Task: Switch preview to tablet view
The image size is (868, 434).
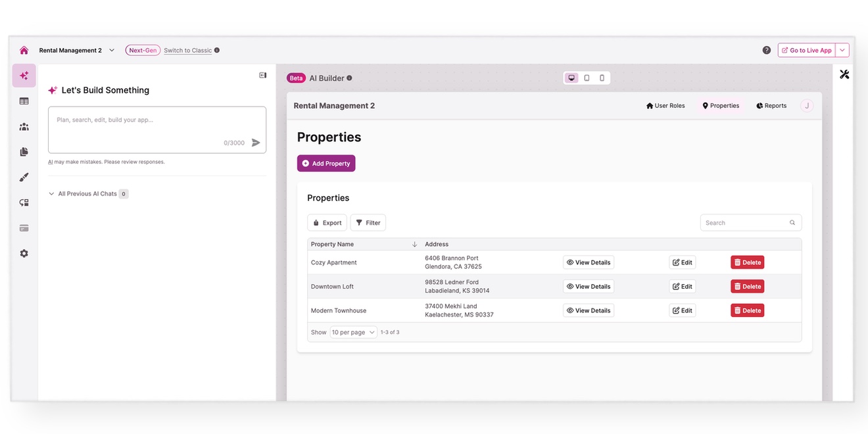Action: (x=587, y=78)
